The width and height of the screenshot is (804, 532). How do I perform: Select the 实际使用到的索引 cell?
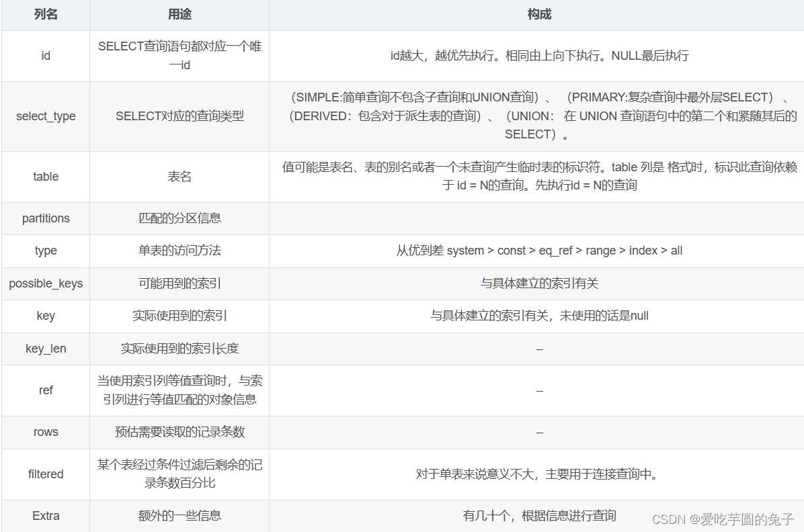tap(179, 316)
